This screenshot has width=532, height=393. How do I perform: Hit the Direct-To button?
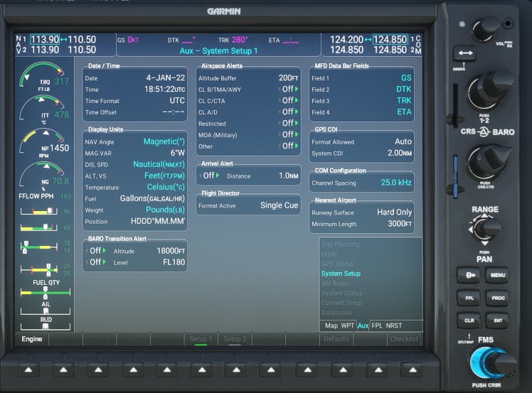click(469, 275)
